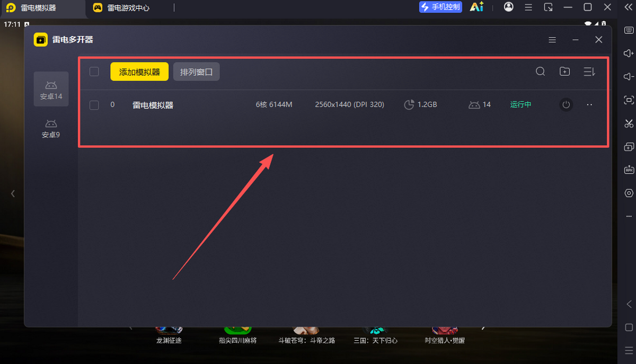The image size is (636, 364).
Task: Click the Android back arrow in sidebar
Action: pyautogui.click(x=629, y=304)
